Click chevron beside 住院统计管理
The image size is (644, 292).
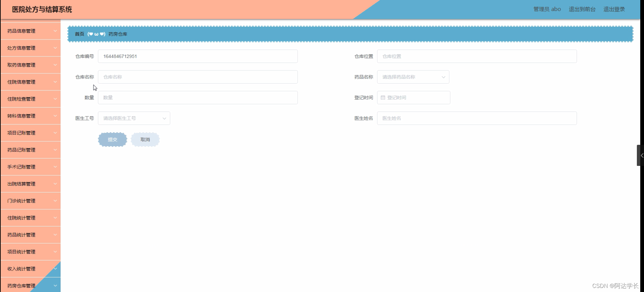[55, 218]
